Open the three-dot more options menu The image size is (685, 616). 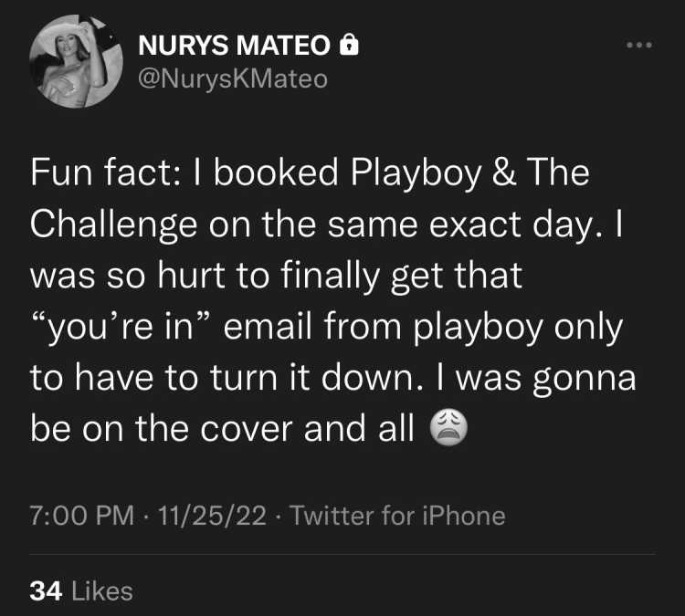click(x=639, y=45)
